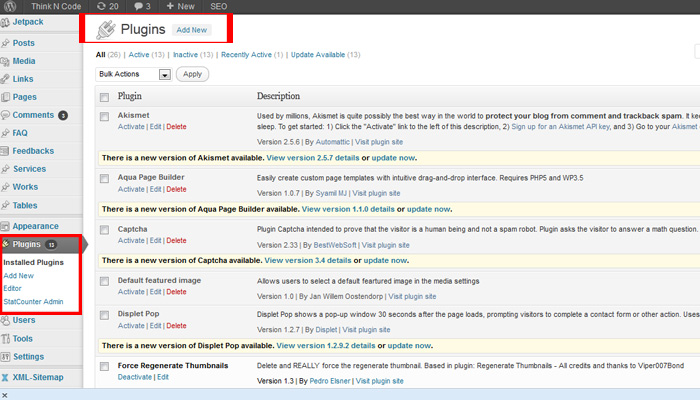This screenshot has height=400, width=700.
Task: Show Active plugins filter
Action: click(x=139, y=55)
